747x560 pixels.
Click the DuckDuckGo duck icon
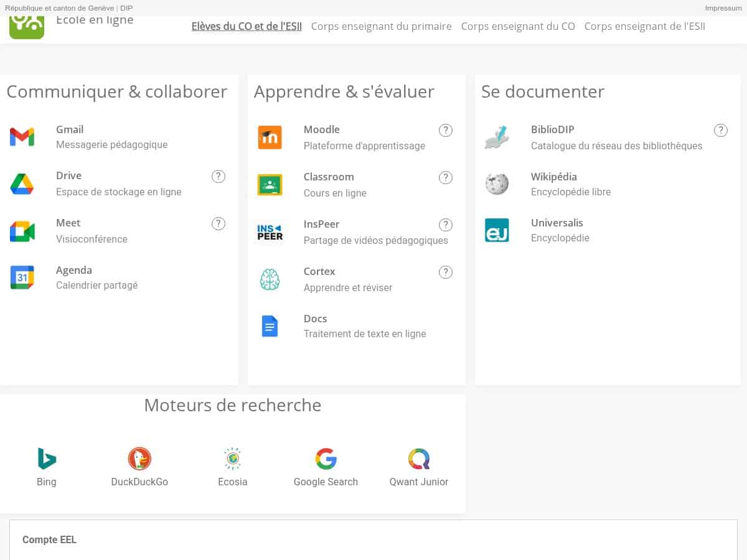point(139,459)
